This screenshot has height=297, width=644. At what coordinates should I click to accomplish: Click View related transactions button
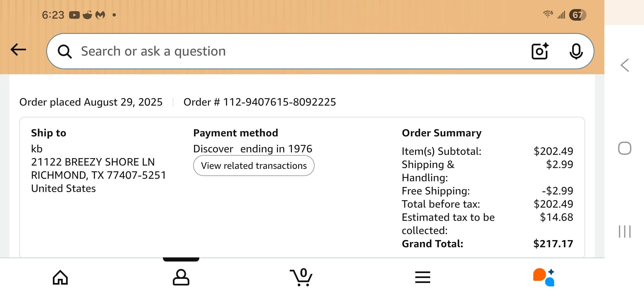tap(254, 166)
